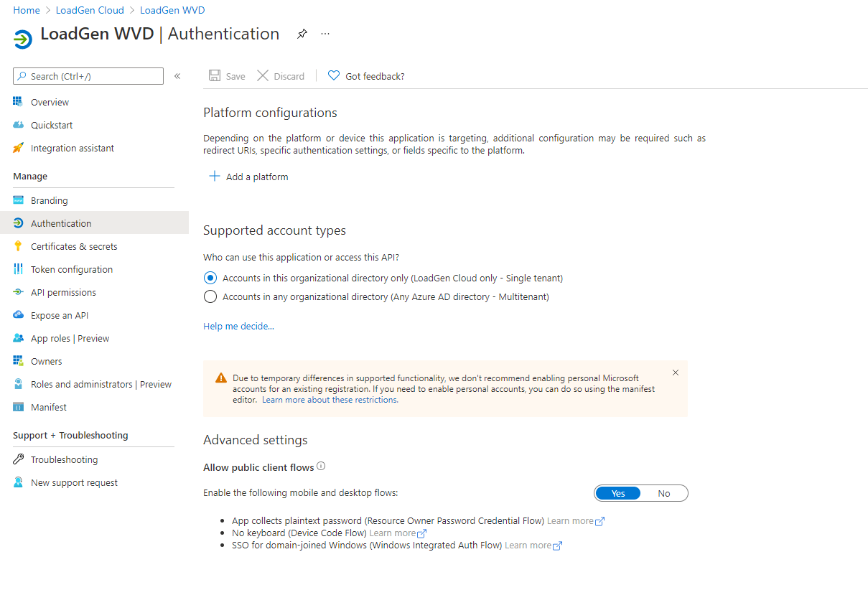The image size is (868, 590).
Task: Click the Discard X icon
Action: point(263,76)
